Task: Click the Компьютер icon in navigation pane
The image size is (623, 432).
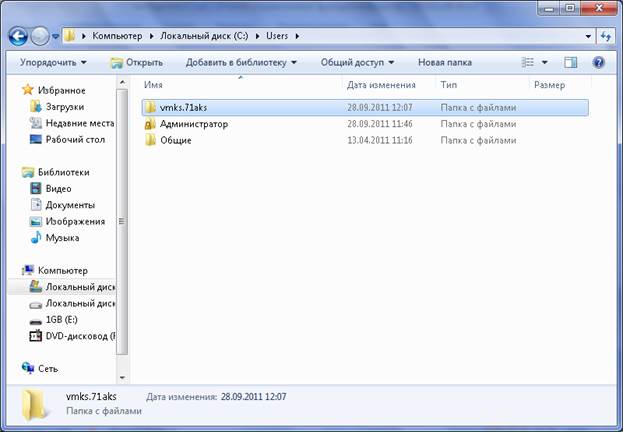Action: [28, 270]
